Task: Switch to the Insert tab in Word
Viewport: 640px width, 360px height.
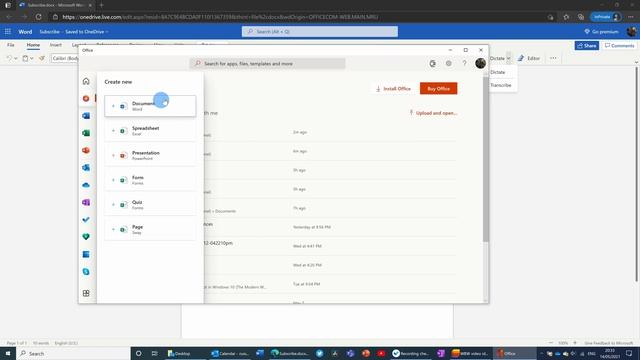Action: [56, 45]
